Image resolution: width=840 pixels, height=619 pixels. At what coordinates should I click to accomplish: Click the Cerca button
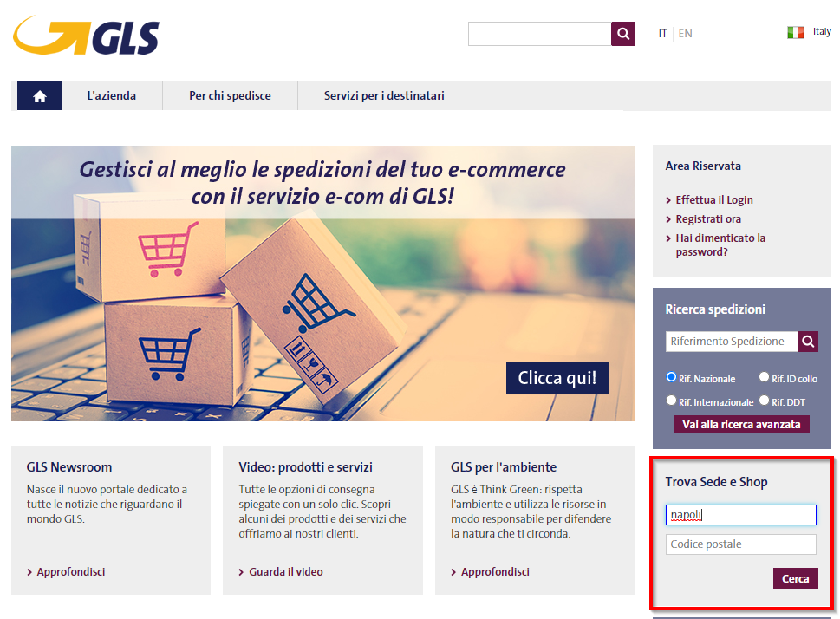[x=796, y=578]
